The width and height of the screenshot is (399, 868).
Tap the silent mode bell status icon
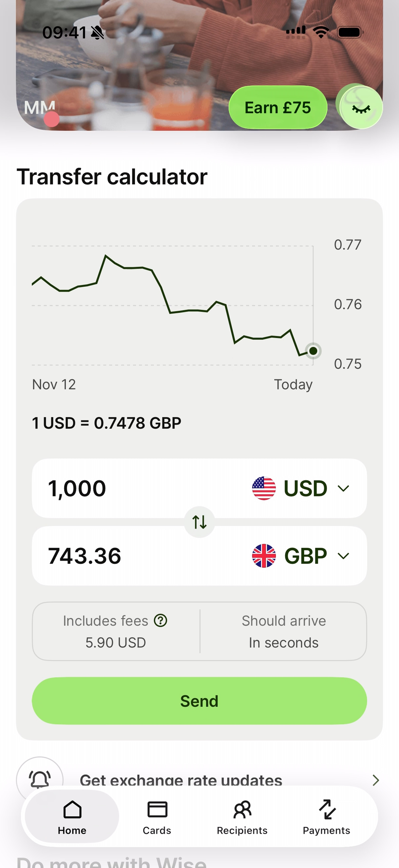point(98,33)
